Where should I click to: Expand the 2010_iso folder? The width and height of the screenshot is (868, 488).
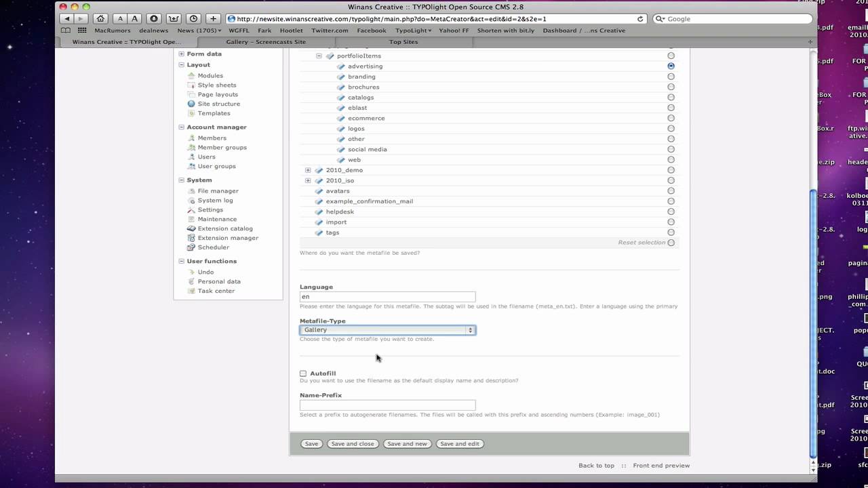pos(308,180)
